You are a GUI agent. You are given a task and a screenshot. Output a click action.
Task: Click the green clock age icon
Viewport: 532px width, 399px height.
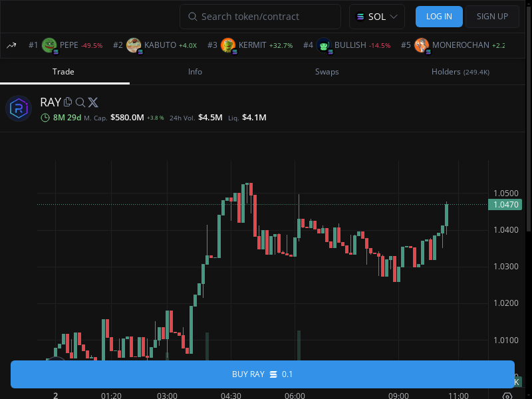tap(45, 118)
